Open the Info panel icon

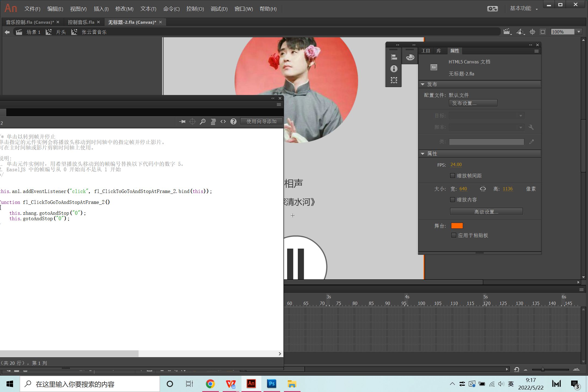click(x=394, y=69)
